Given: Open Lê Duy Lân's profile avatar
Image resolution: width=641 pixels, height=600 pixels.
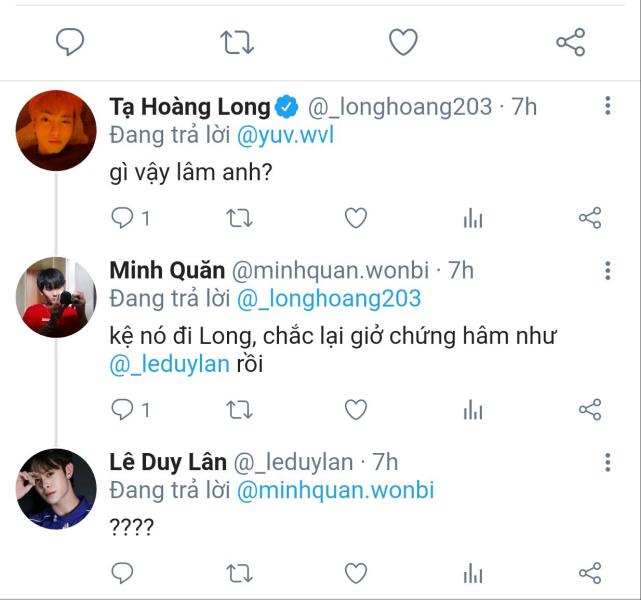Looking at the screenshot, I should [57, 489].
